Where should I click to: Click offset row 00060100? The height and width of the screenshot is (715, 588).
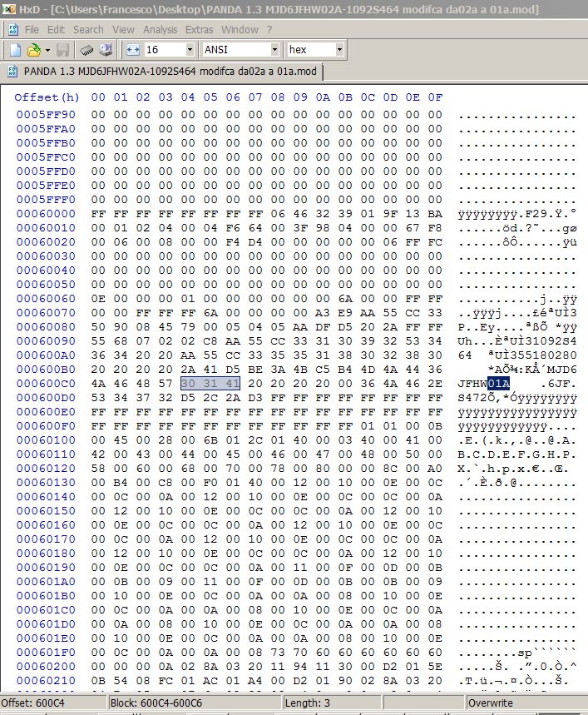46,440
